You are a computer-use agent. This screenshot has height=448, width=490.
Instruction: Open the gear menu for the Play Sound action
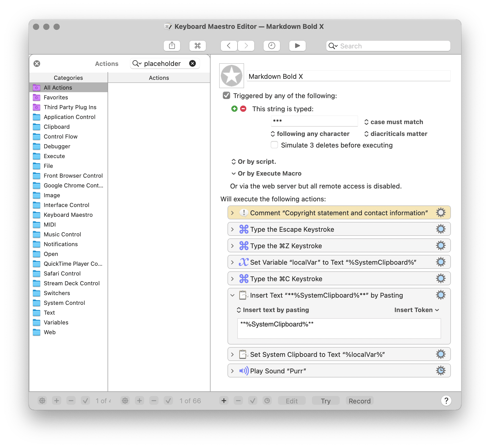[441, 371]
